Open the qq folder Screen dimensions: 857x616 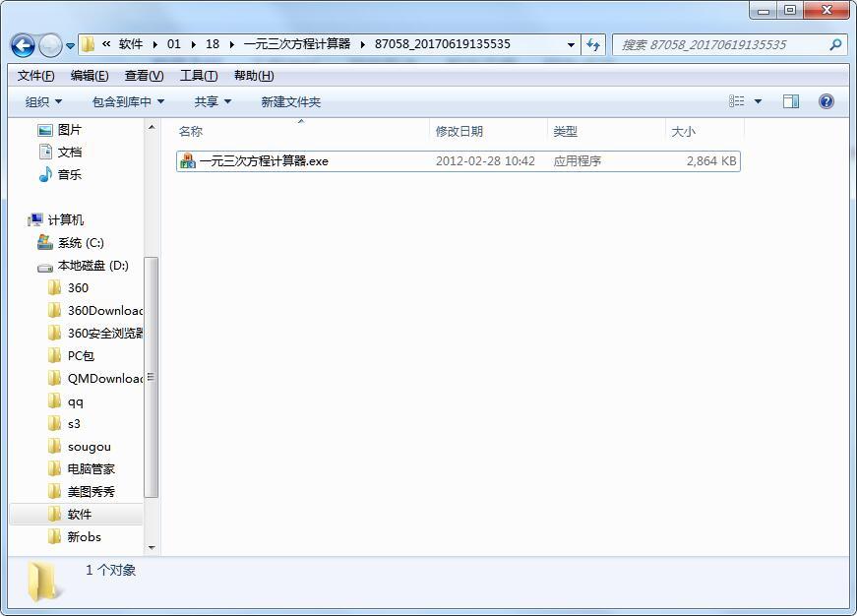click(66, 401)
